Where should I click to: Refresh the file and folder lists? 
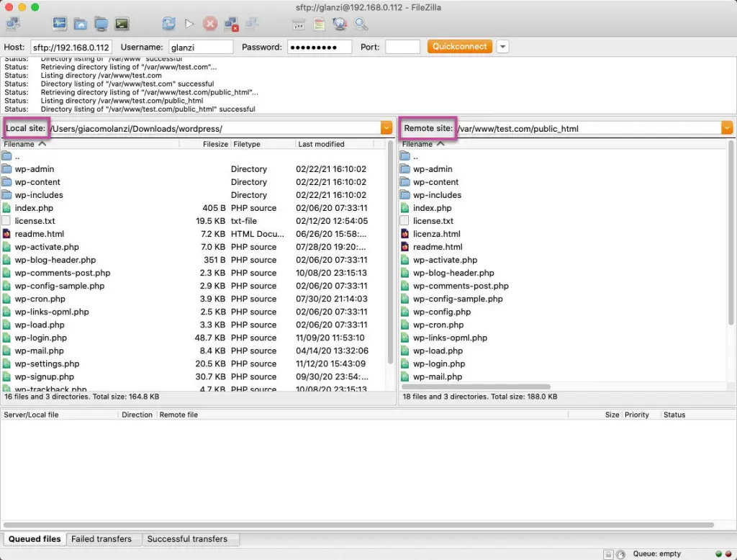(x=168, y=24)
